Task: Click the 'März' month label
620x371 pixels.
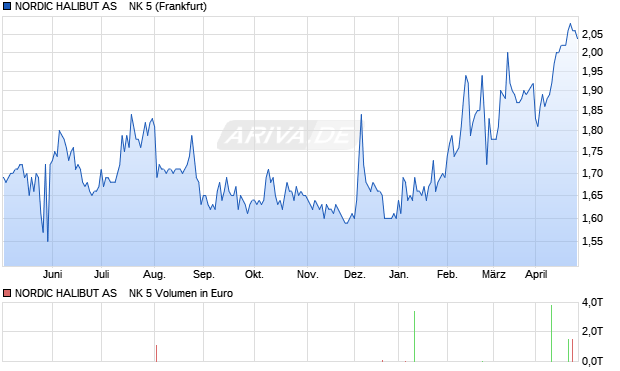Action: pyautogui.click(x=493, y=274)
